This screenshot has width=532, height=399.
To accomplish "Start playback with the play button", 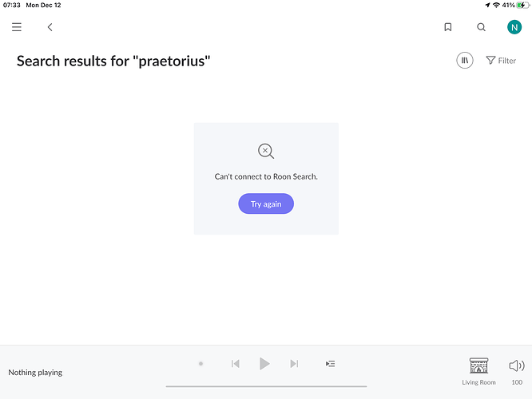I will click(264, 364).
